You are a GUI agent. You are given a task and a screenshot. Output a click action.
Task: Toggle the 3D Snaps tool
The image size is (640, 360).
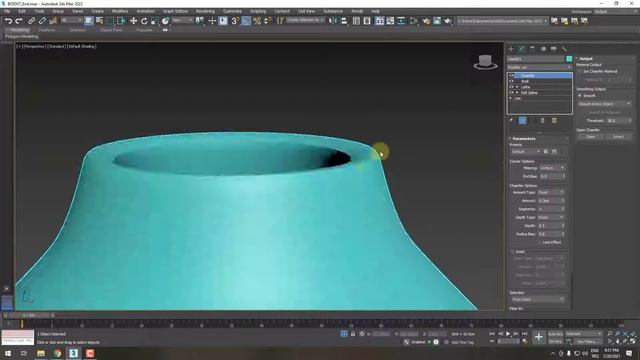pos(235,21)
